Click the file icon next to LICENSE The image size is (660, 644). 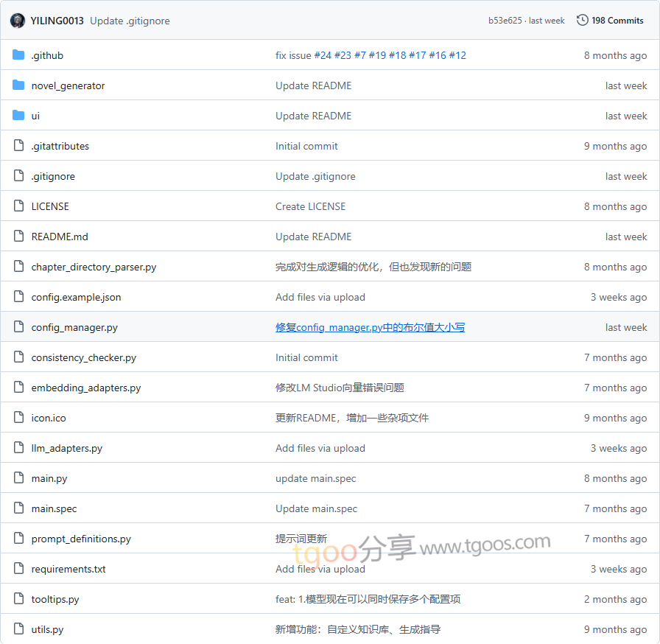pyautogui.click(x=18, y=206)
